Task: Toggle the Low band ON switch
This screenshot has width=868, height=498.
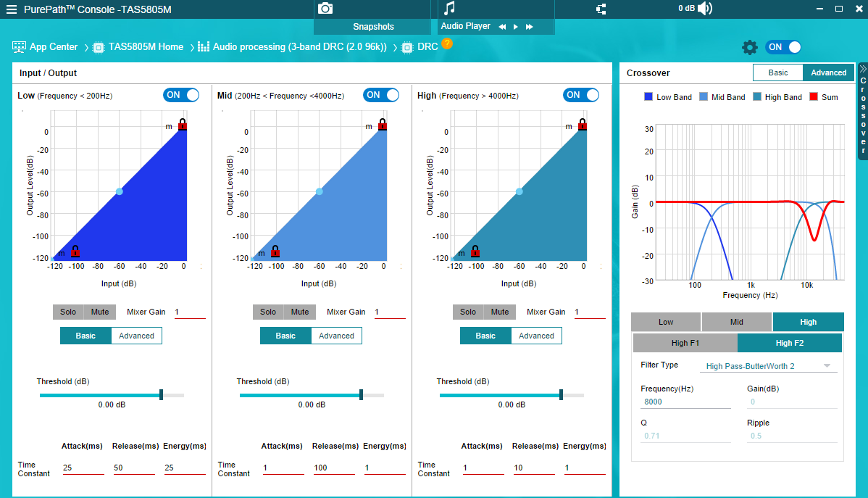Action: (x=181, y=95)
